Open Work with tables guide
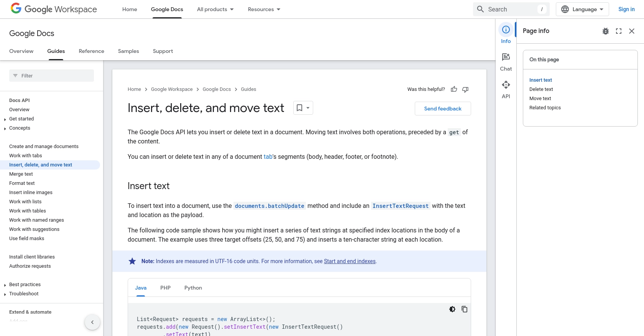The height and width of the screenshot is (336, 644). (x=28, y=211)
